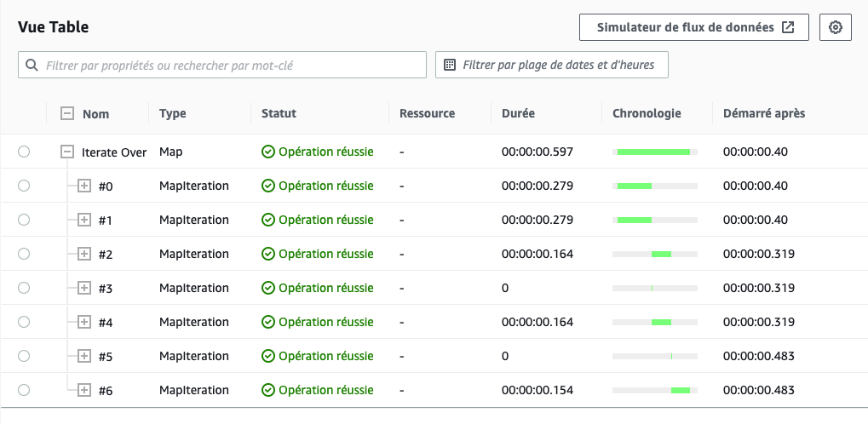This screenshot has width=868, height=424.
Task: Focus the property filter search field
Action: pos(222,65)
